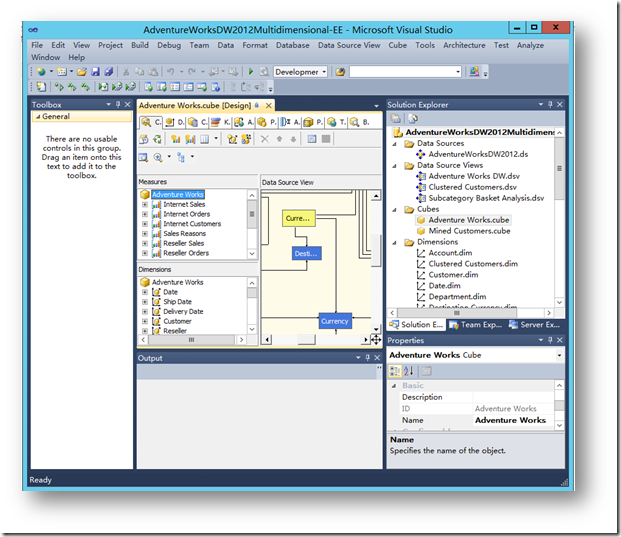Viewport: 621px width, 537px height.
Task: Click the Save All icon
Action: pyautogui.click(x=108, y=72)
